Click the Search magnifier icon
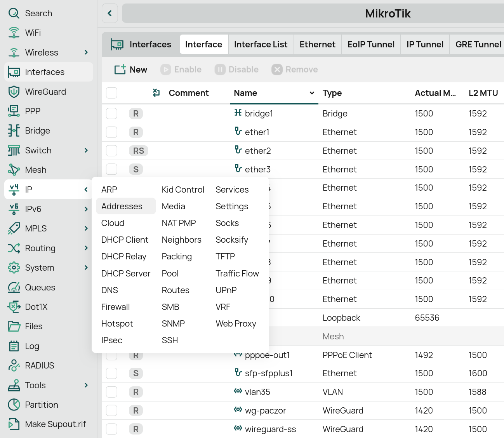The width and height of the screenshot is (504, 438). point(14,13)
